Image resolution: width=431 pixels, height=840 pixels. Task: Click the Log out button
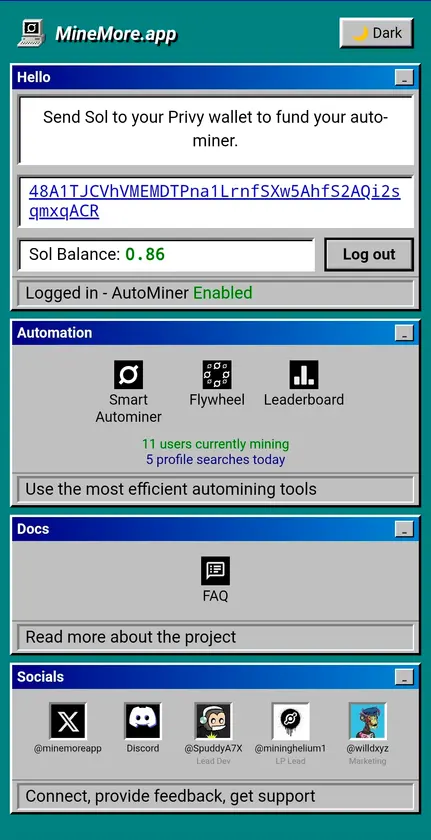369,254
